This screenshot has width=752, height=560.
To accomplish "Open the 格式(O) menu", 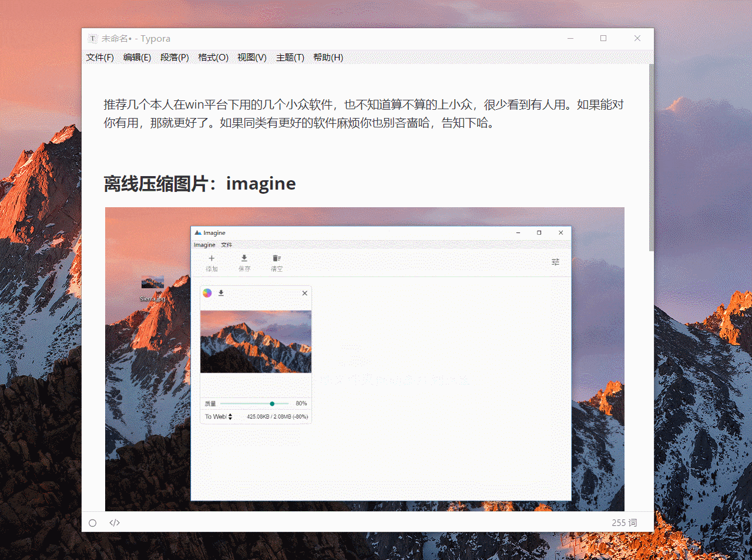I will point(213,58).
